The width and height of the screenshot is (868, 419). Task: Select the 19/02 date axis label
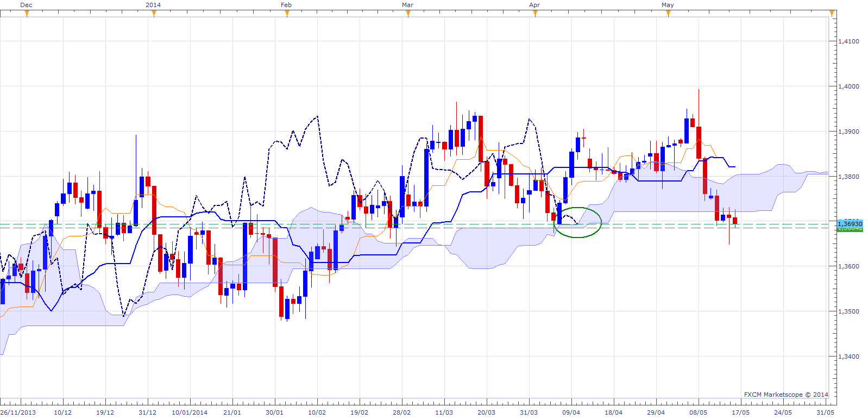point(359,412)
